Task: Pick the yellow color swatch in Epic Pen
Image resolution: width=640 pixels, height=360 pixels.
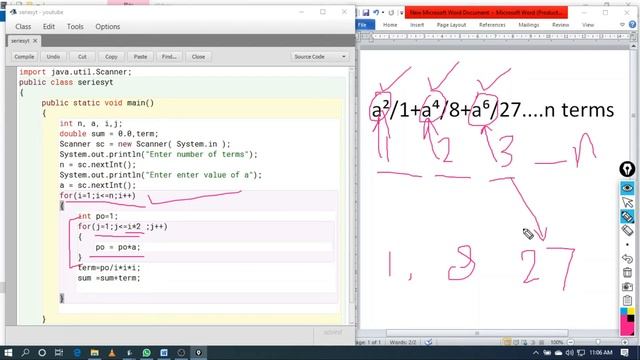Action: click(x=631, y=311)
